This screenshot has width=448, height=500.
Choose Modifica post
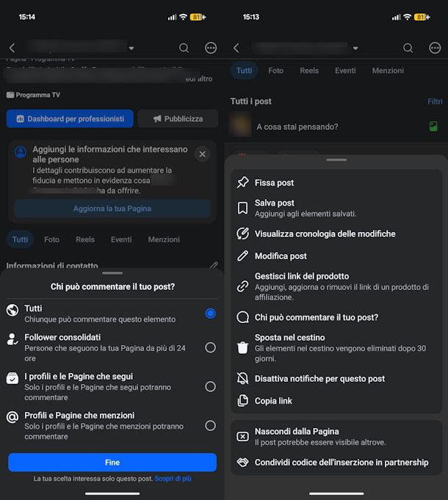click(x=336, y=256)
